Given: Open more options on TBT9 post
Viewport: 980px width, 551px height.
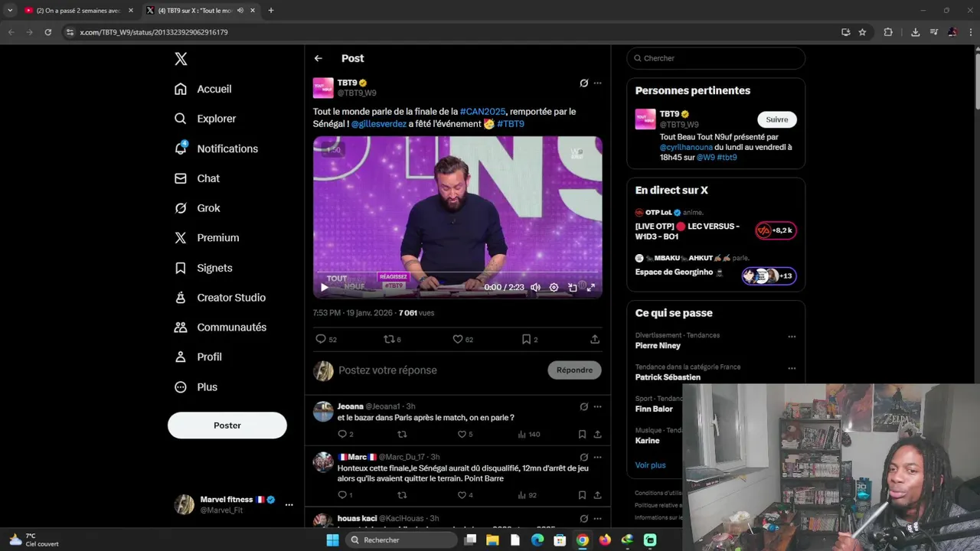Looking at the screenshot, I should pos(598,83).
